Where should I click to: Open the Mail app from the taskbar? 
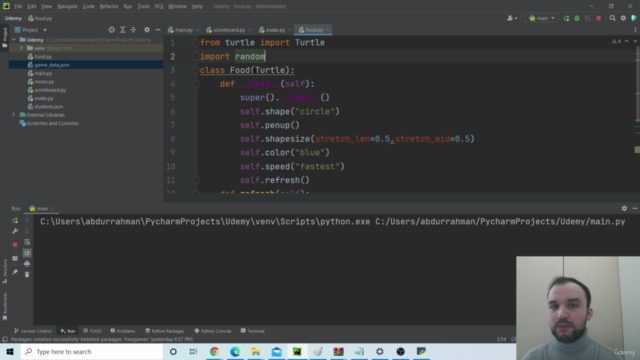[276, 351]
